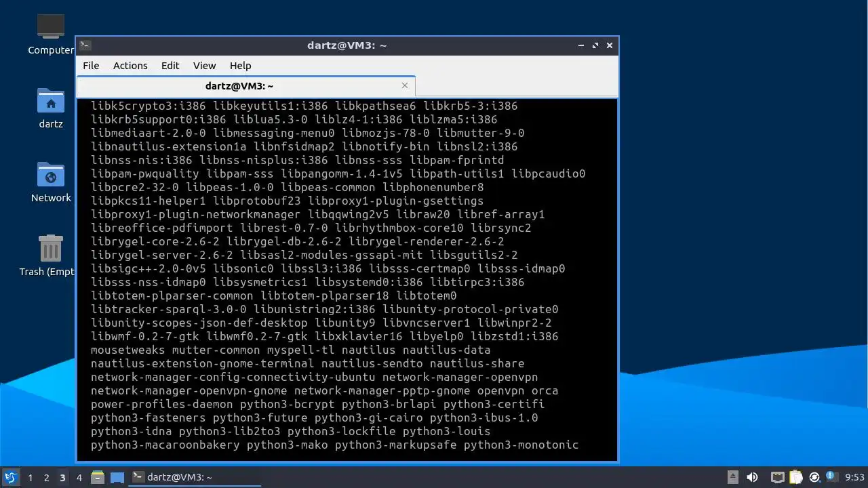Open the Trash desktop icon
This screenshot has width=868, height=488.
click(51, 249)
